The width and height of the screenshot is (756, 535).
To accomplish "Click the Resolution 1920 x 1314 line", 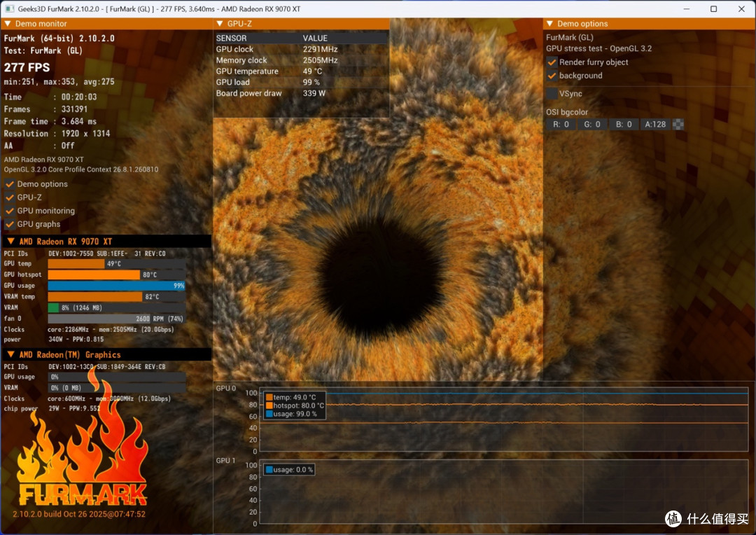I will pyautogui.click(x=57, y=134).
